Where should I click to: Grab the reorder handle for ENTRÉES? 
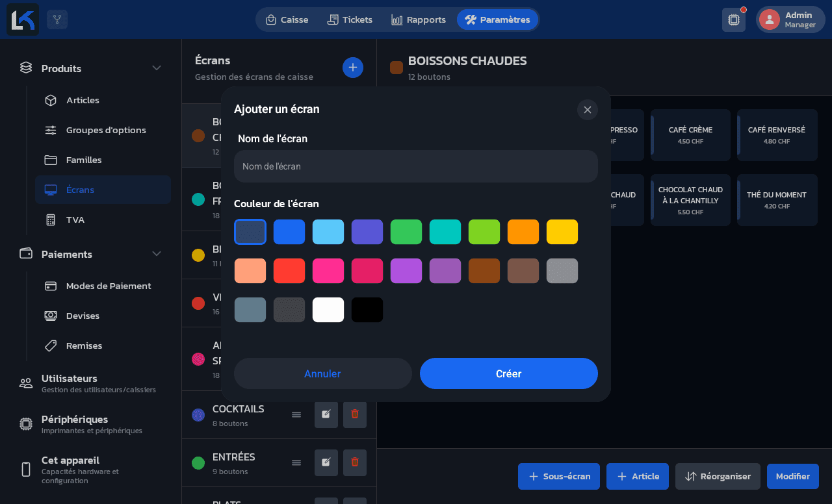pyautogui.click(x=296, y=462)
